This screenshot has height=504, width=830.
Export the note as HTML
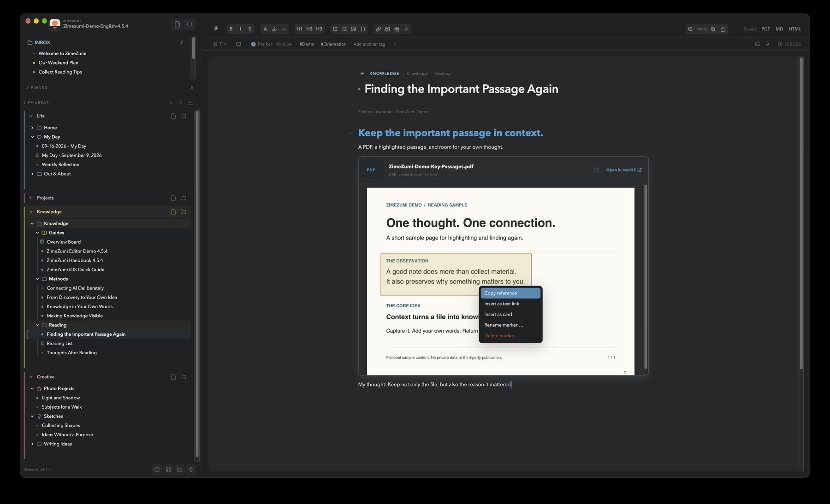click(794, 29)
